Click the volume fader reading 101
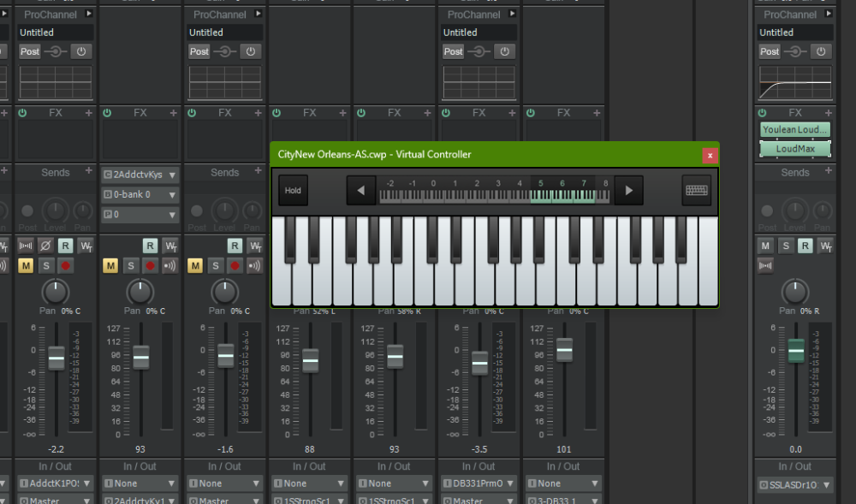856x504 pixels. 564,350
